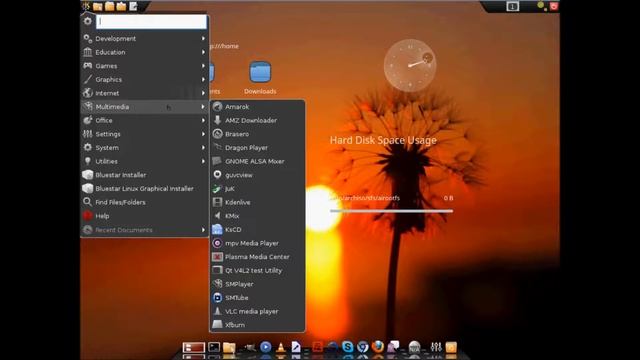The image size is (640, 360).
Task: Expand the Office category
Action: (x=144, y=120)
